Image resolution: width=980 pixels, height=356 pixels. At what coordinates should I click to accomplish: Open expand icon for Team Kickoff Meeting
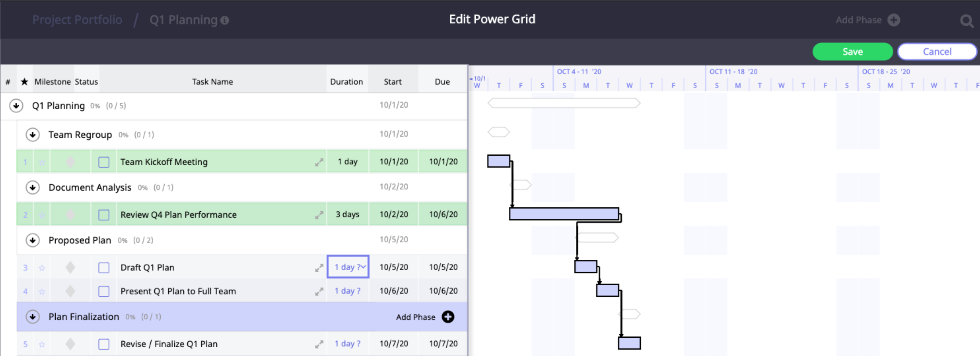pos(319,162)
